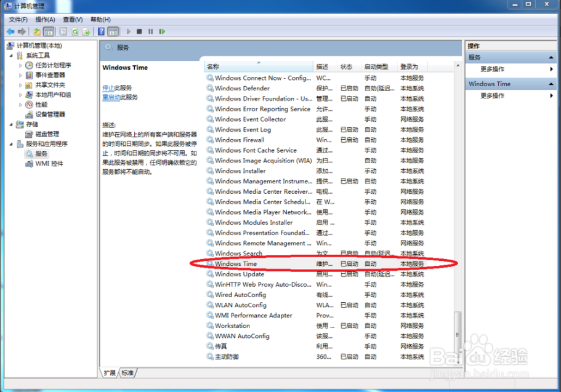Viewport: 561px width, 392px height.
Task: Select 共享文件夹 in the tree
Action: click(x=50, y=85)
